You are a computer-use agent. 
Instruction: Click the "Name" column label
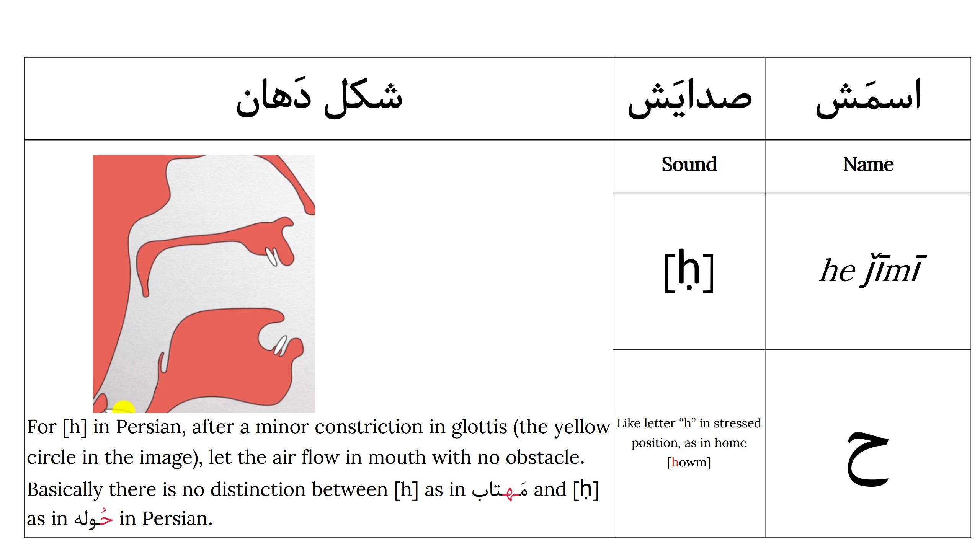point(868,165)
